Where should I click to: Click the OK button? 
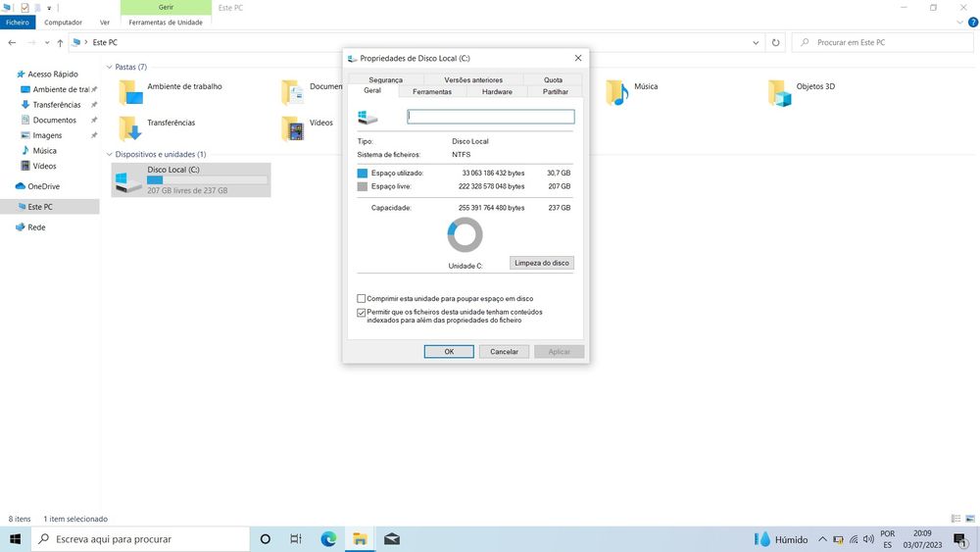pos(449,351)
